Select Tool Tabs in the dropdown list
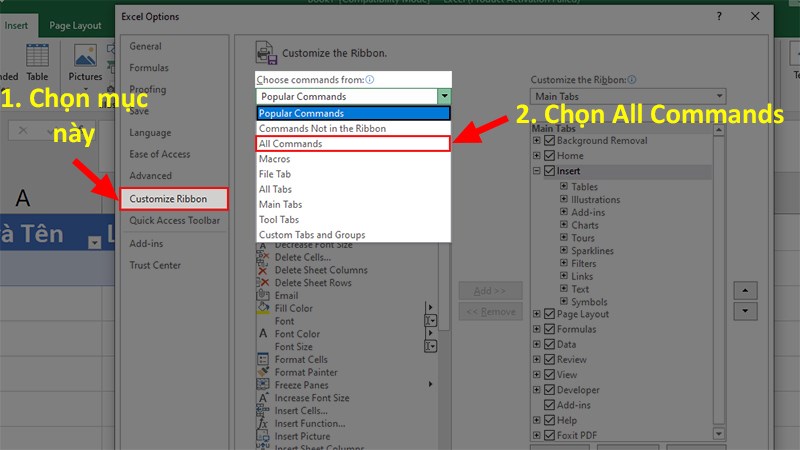The height and width of the screenshot is (450, 800). point(353,220)
